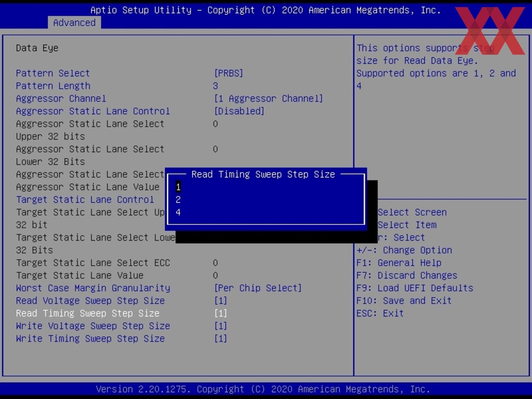Click Target Static Lane Select ECC label
532x399 pixels.
(x=93, y=263)
